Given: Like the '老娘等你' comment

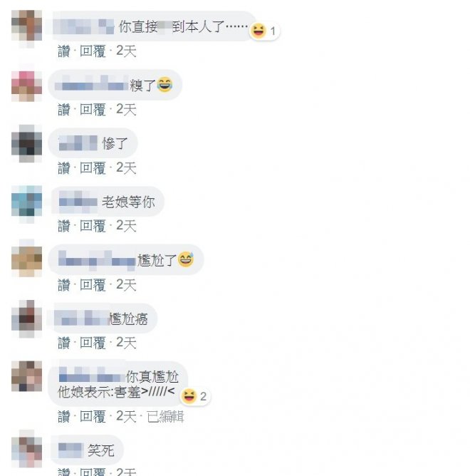Looking at the screenshot, I should tap(64, 226).
